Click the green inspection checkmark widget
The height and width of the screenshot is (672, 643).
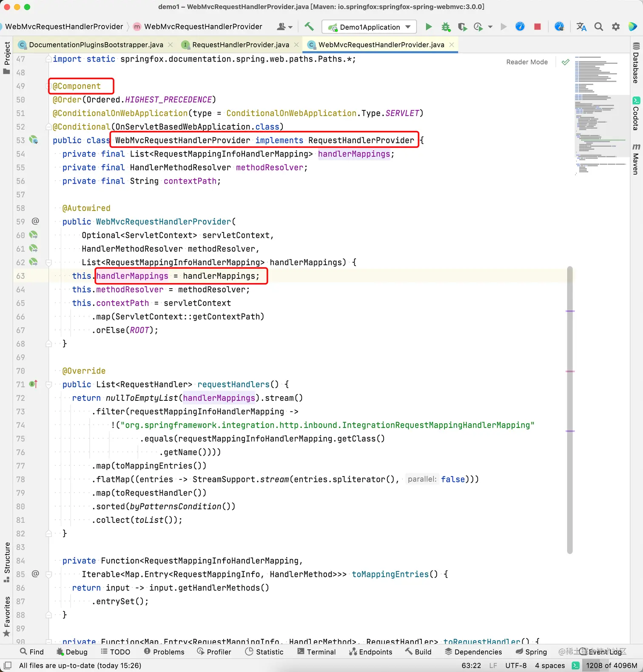(x=566, y=62)
